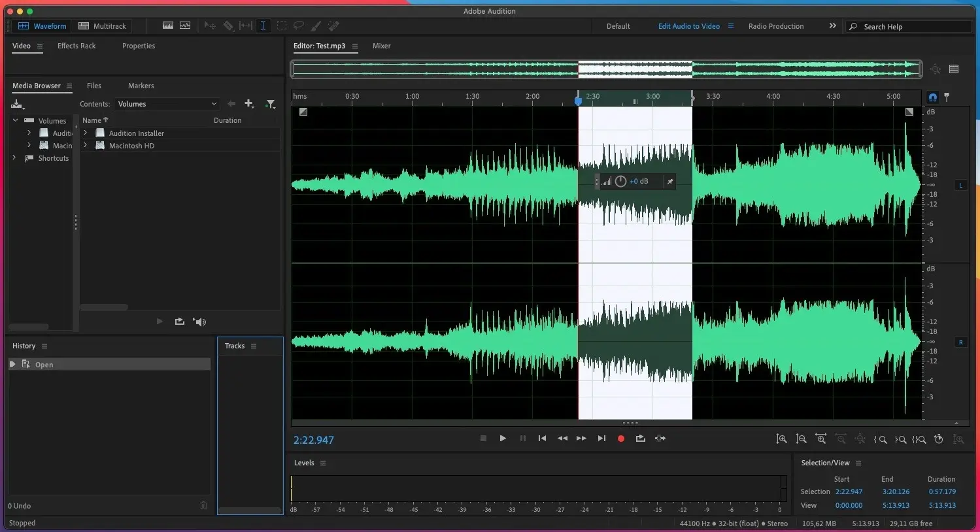
Task: Select the Paintbrush Selection tool
Action: point(316,26)
